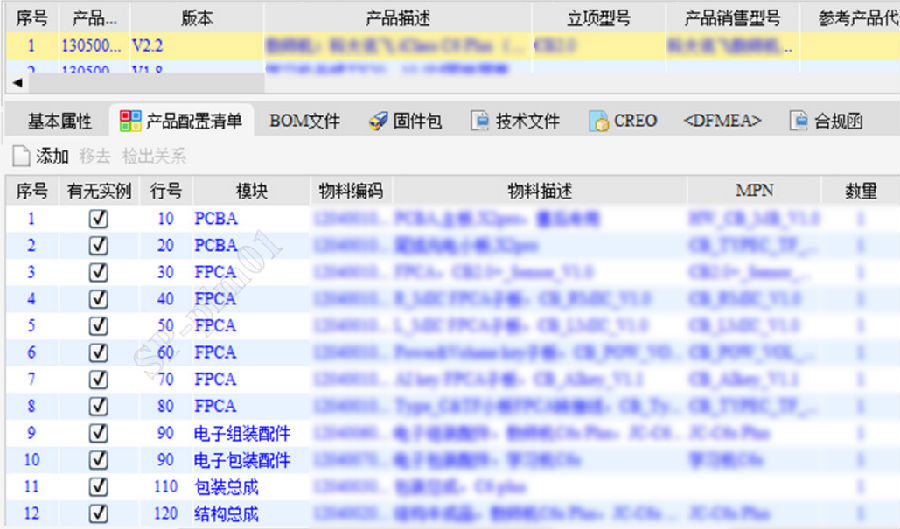This screenshot has height=529, width=900.
Task: Click the 产品配置清单 tab's colored grid icon
Action: (x=130, y=121)
